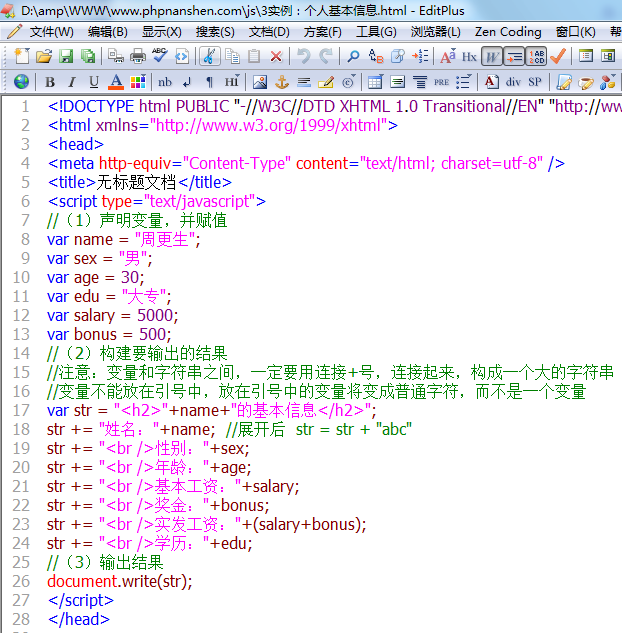
Task: Click the "var bonus = 500;" line
Action: tap(109, 334)
